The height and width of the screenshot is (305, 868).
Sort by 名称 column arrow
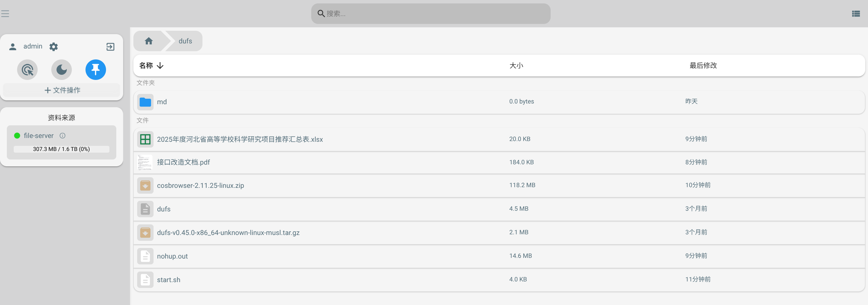(160, 66)
